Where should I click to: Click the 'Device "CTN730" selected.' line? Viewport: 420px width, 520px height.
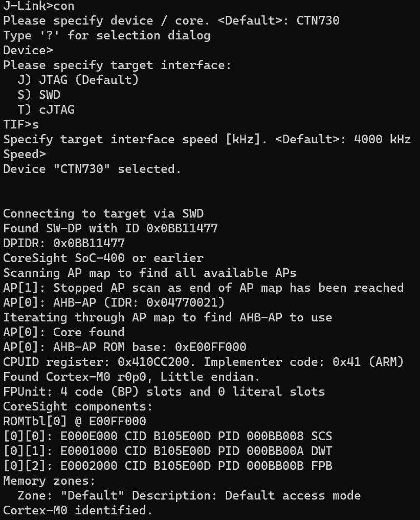[x=92, y=169]
